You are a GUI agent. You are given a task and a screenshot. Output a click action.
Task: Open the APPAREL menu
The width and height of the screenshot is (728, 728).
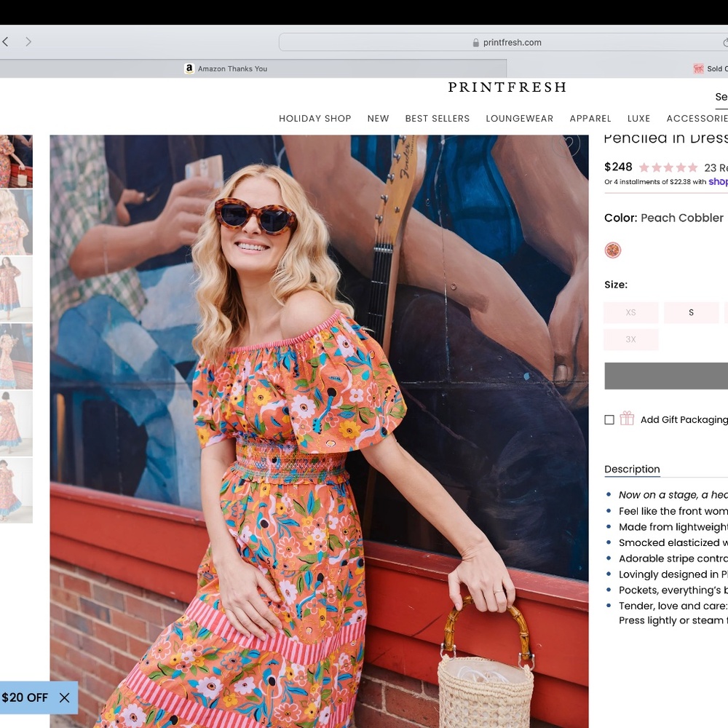(590, 118)
